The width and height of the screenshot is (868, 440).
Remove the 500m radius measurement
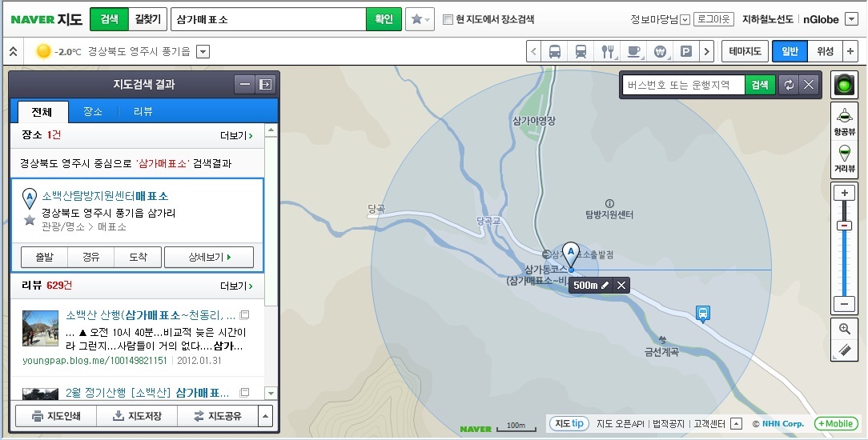tap(621, 286)
